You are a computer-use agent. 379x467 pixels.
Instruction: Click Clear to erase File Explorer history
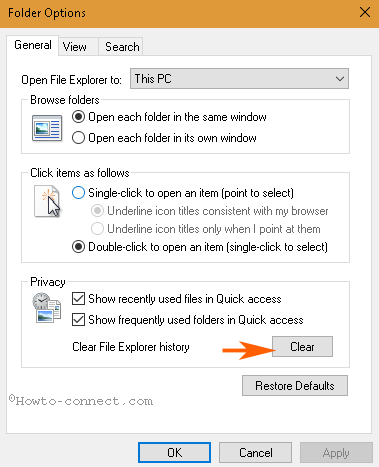pyautogui.click(x=302, y=347)
